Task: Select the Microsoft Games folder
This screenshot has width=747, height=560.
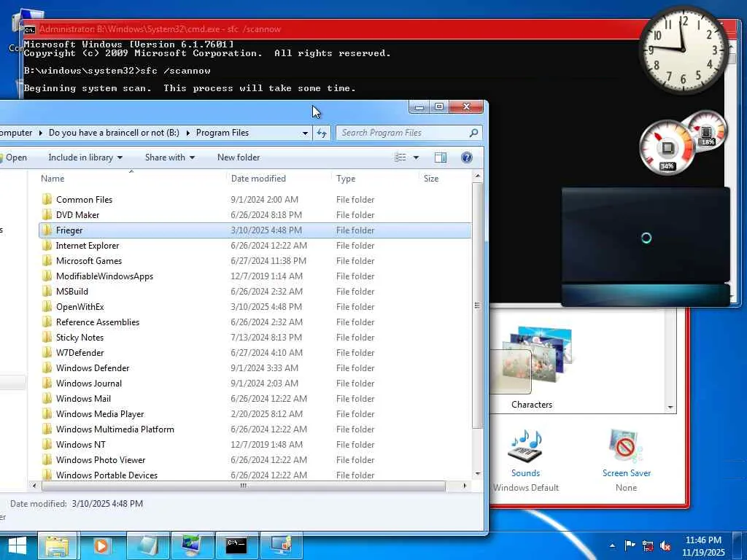Action: tap(255, 261)
